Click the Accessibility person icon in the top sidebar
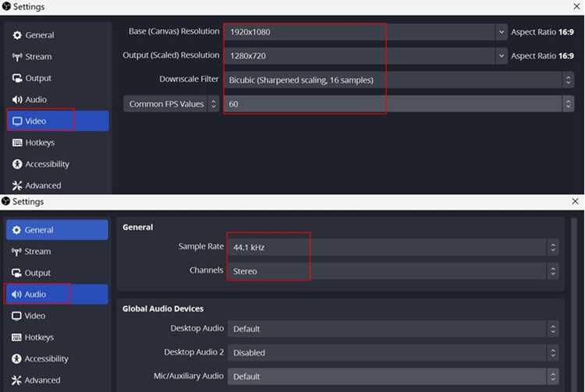 [17, 164]
